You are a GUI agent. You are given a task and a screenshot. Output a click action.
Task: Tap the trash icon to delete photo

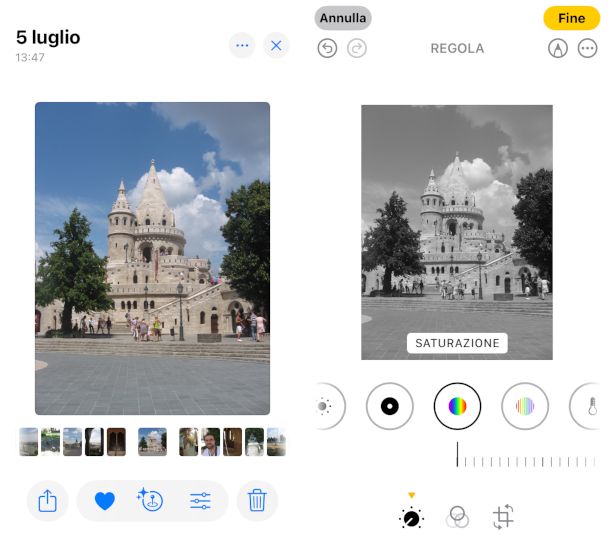257,501
